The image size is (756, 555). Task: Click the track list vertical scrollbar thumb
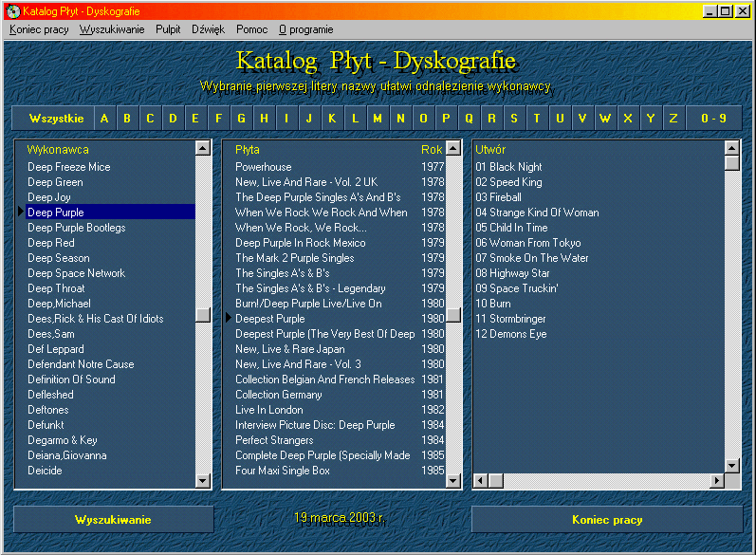coord(732,163)
